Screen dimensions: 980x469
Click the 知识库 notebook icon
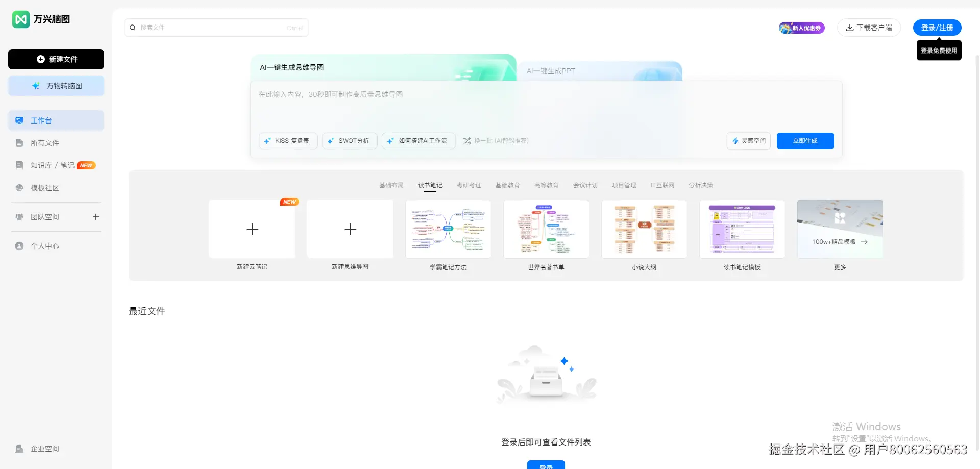pyautogui.click(x=19, y=165)
